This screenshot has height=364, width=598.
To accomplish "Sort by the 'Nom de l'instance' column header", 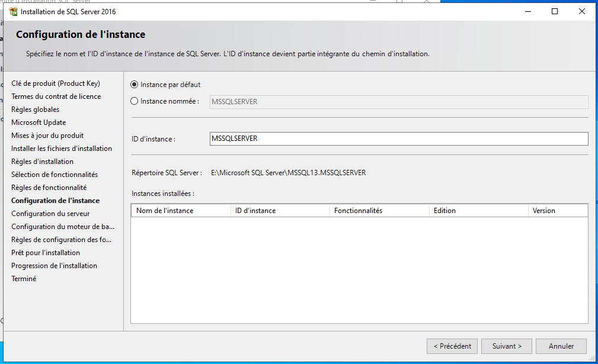I will click(x=181, y=211).
